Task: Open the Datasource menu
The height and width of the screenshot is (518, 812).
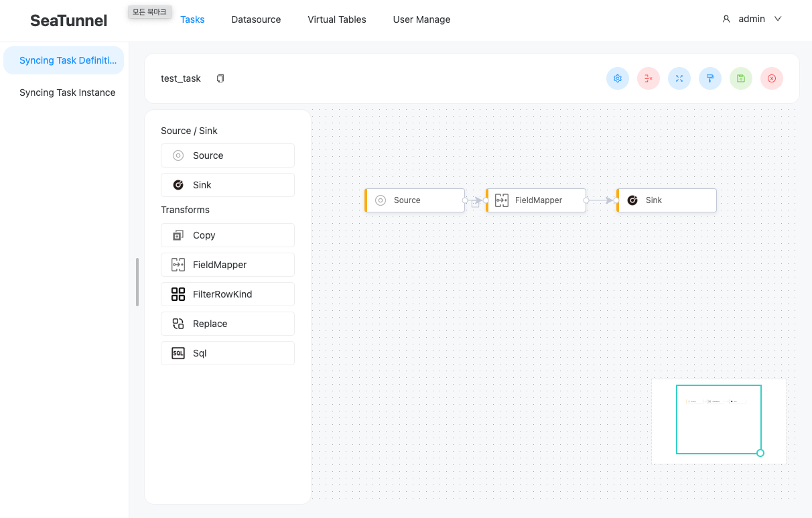Action: [x=256, y=19]
